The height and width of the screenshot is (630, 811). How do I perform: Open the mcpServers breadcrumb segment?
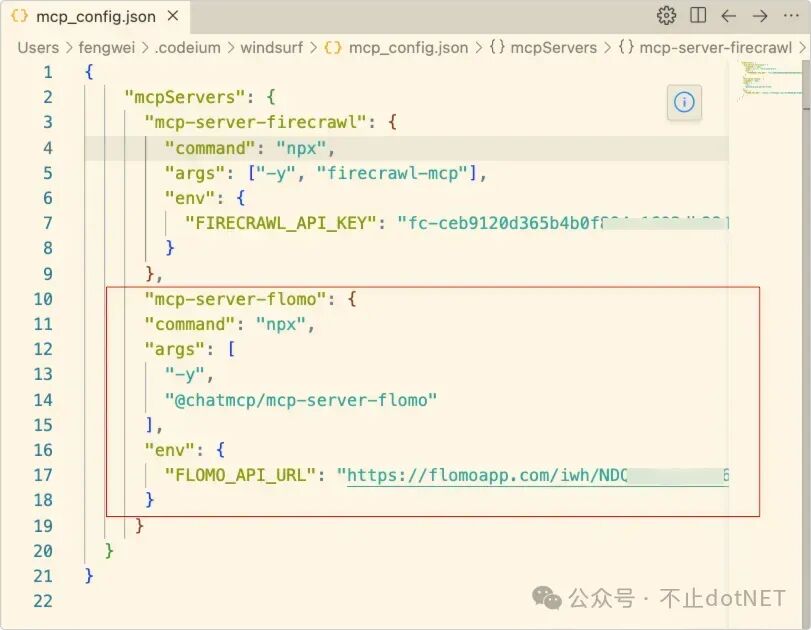(543, 48)
